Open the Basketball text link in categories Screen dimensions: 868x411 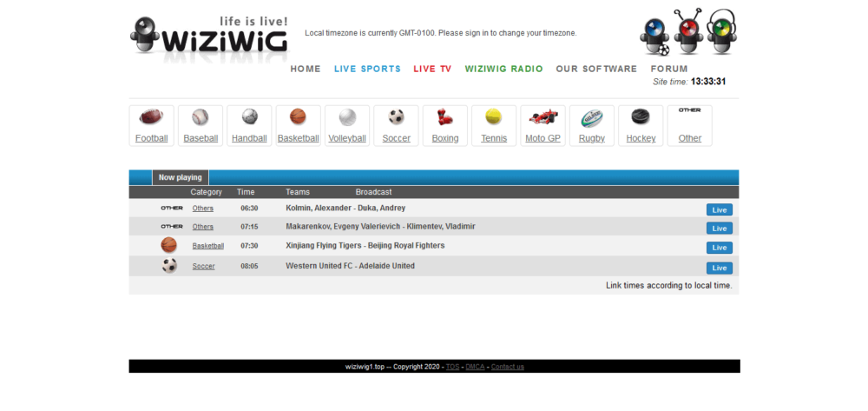(x=299, y=138)
